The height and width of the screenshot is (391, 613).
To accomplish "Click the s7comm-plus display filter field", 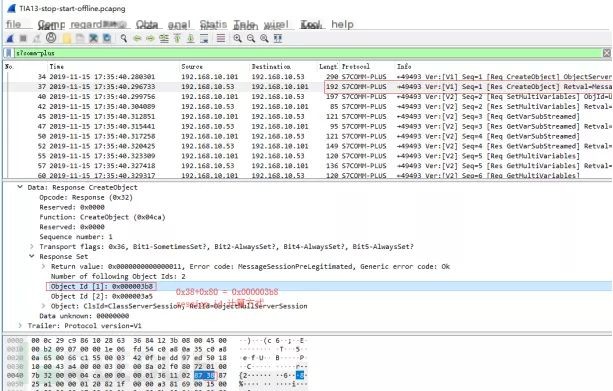I will click(308, 53).
